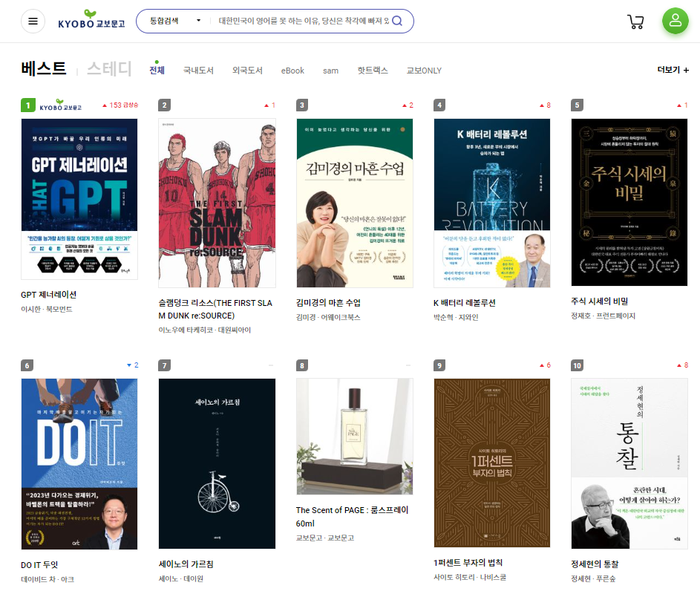Click the 153 급상승 rank indicator
The height and width of the screenshot is (597, 700).
[120, 105]
